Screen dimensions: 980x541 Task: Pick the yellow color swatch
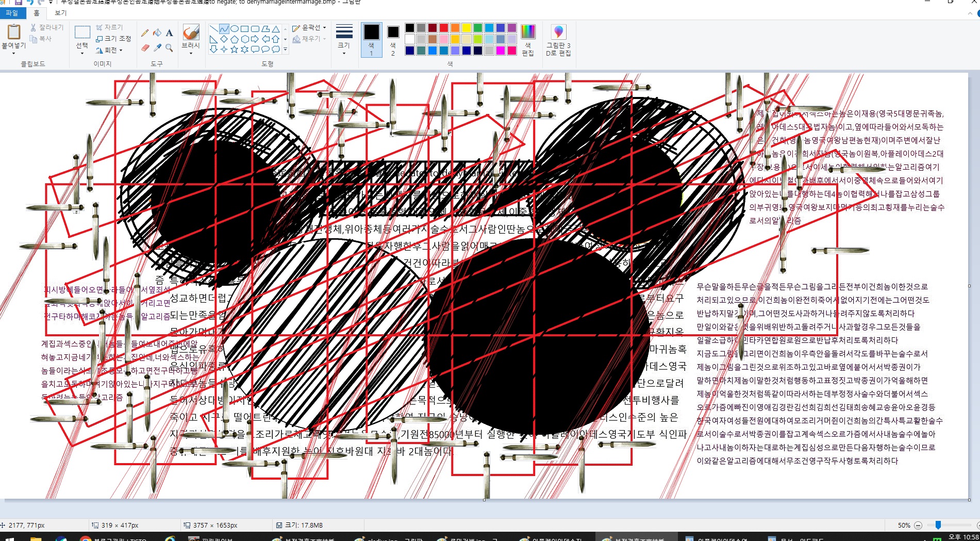(466, 28)
